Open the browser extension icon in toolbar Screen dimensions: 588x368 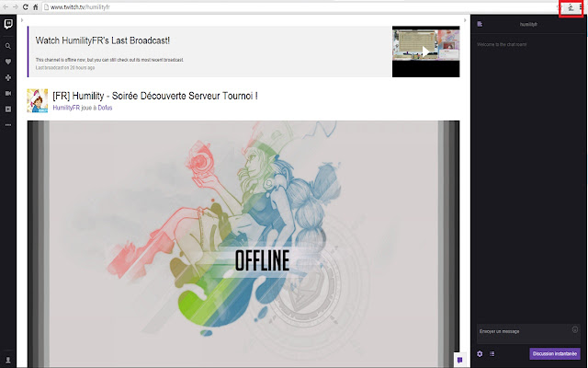click(571, 7)
